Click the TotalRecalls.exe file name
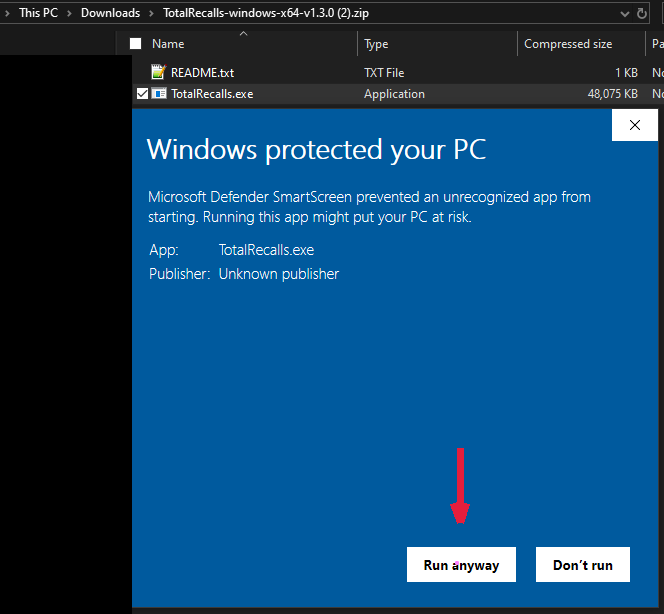Image resolution: width=664 pixels, height=614 pixels. pyautogui.click(x=212, y=94)
